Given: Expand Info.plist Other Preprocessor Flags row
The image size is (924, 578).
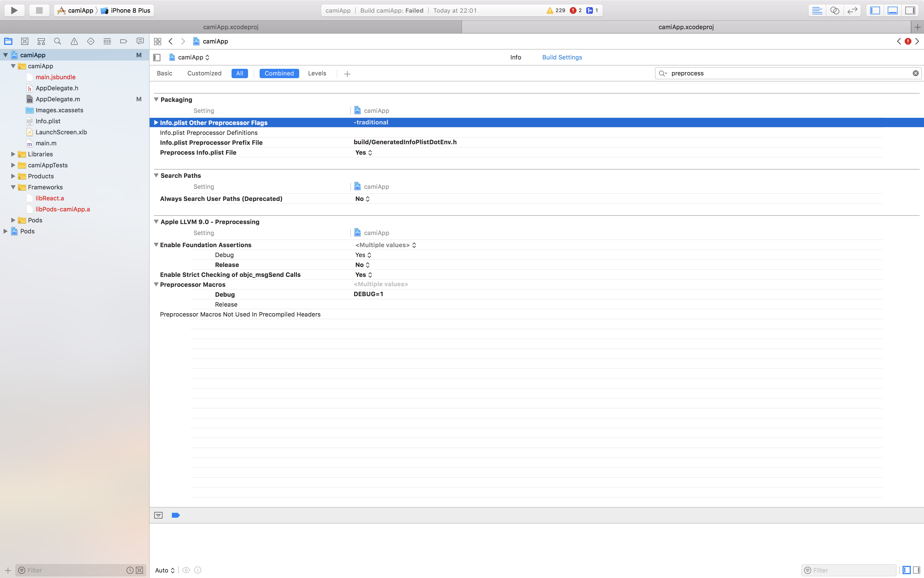Looking at the screenshot, I should pos(156,123).
